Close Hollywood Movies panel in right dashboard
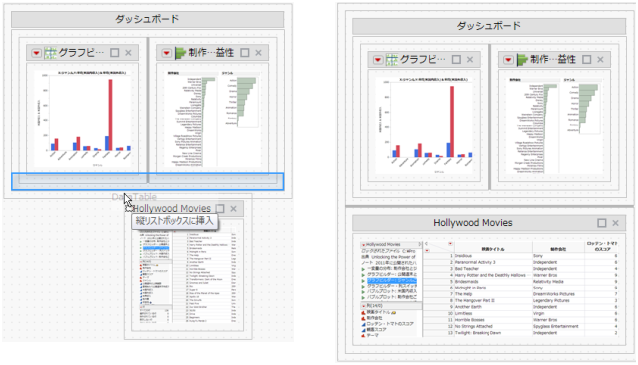 pos(615,223)
